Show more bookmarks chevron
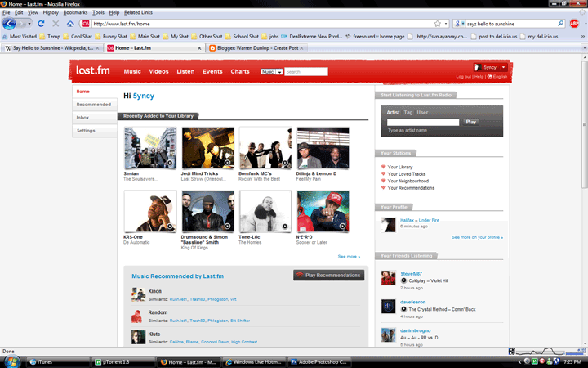 pyautogui.click(x=583, y=37)
